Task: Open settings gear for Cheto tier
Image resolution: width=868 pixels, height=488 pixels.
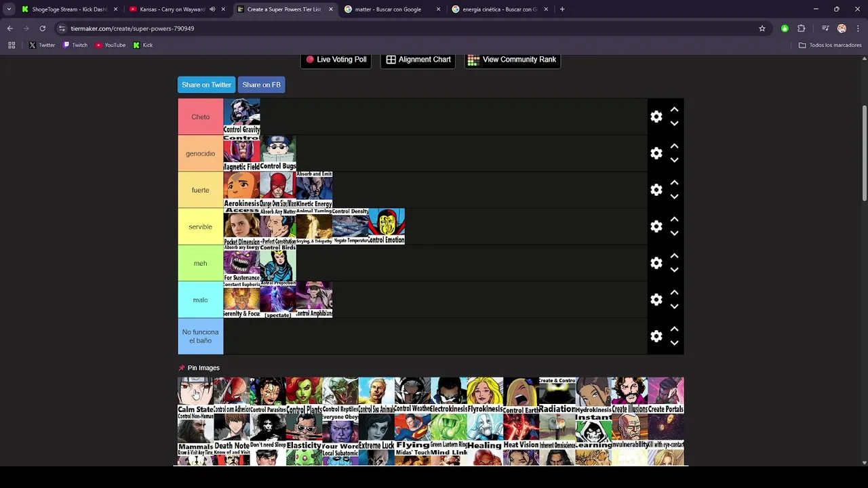Action: 656,117
